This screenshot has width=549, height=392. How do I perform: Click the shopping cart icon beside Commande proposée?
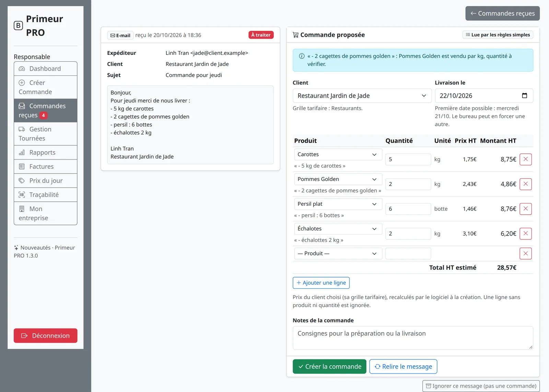pyautogui.click(x=295, y=35)
